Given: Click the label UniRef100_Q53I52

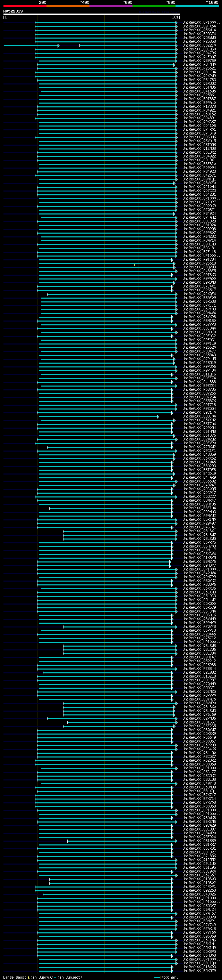Looking at the screenshot, I should tap(199, 114).
